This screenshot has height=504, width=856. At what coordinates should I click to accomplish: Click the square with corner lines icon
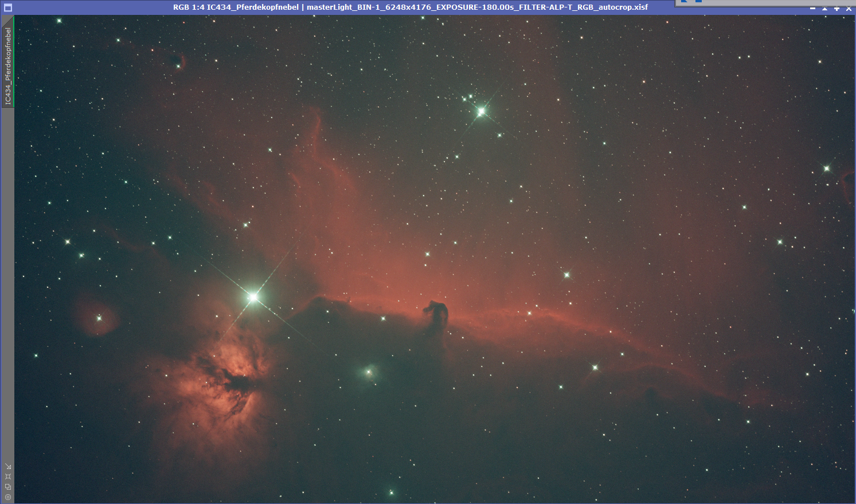point(7,476)
